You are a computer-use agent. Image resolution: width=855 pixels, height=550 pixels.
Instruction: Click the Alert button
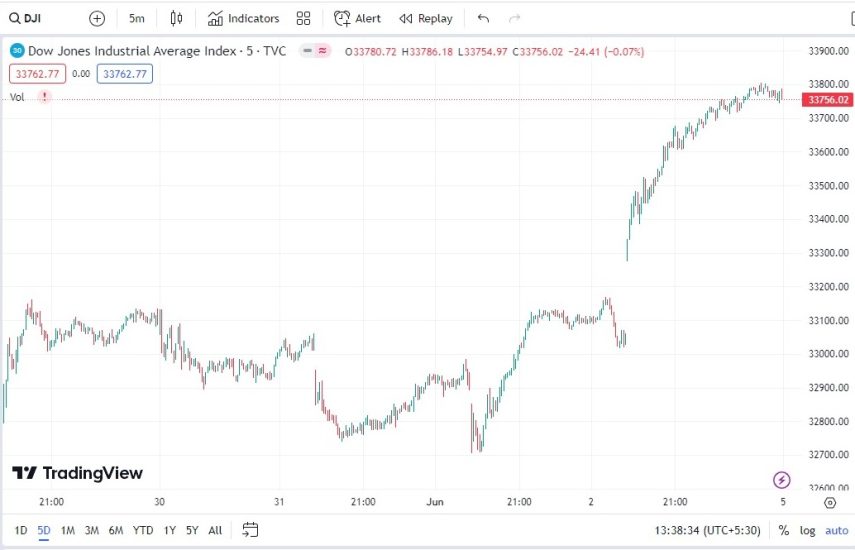click(x=358, y=18)
